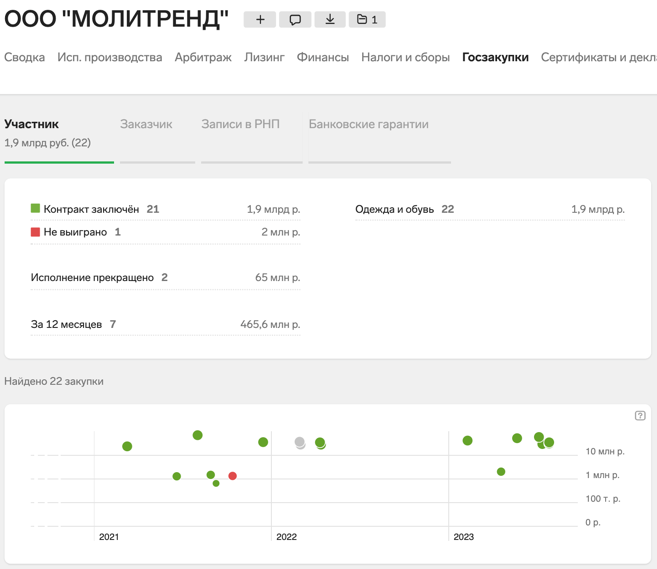Click the 2023 year label on chart
This screenshot has height=569, width=657.
(463, 537)
